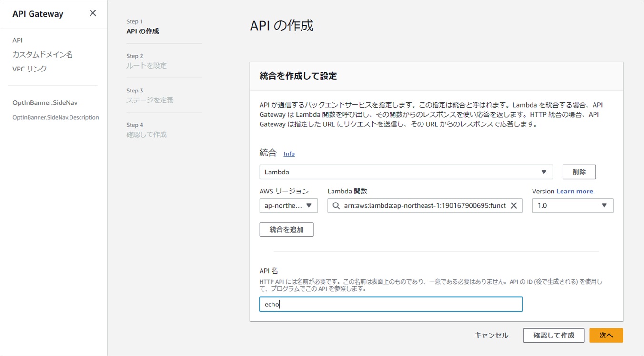Image resolution: width=644 pixels, height=356 pixels.
Task: Open the Version 1.0 dropdown
Action: click(572, 205)
